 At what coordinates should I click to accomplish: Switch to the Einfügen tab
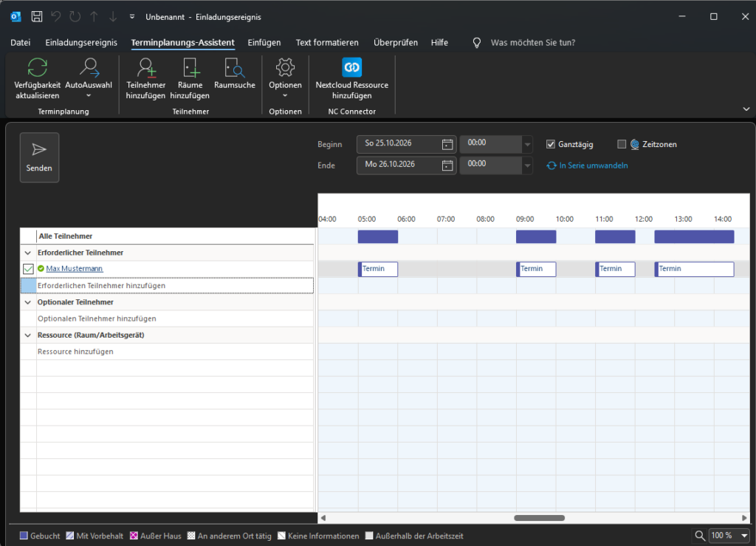point(264,42)
